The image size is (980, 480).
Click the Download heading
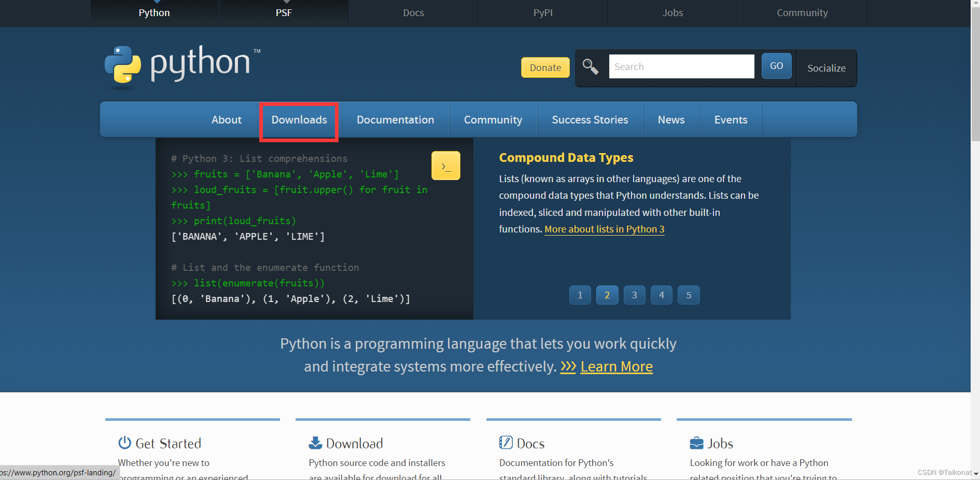[355, 444]
